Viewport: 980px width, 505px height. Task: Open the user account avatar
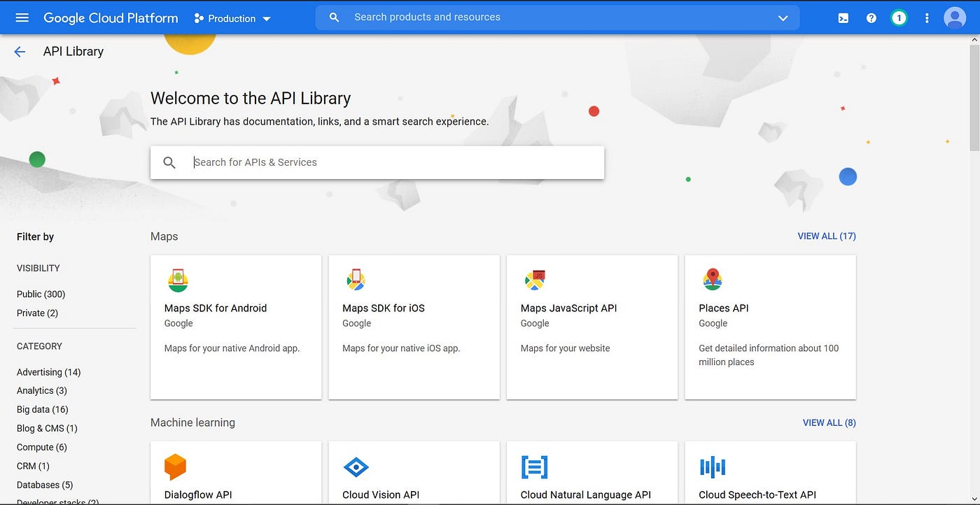[x=955, y=18]
